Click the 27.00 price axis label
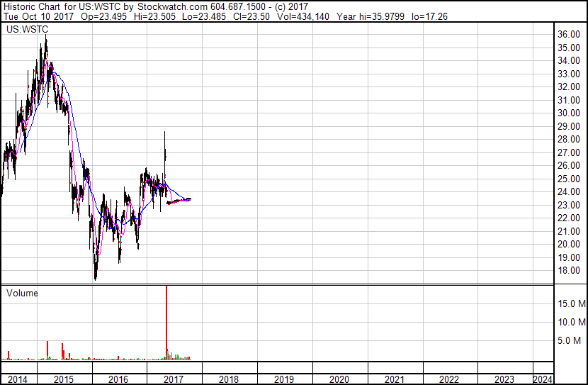Viewport: 588px width, 385px height. (x=569, y=152)
